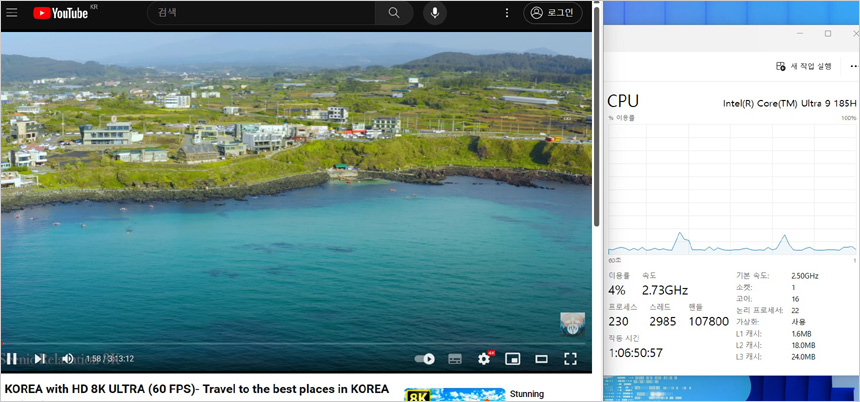Image resolution: width=860 pixels, height=402 pixels.
Task: Switch to miniplayer mode
Action: pyautogui.click(x=513, y=358)
